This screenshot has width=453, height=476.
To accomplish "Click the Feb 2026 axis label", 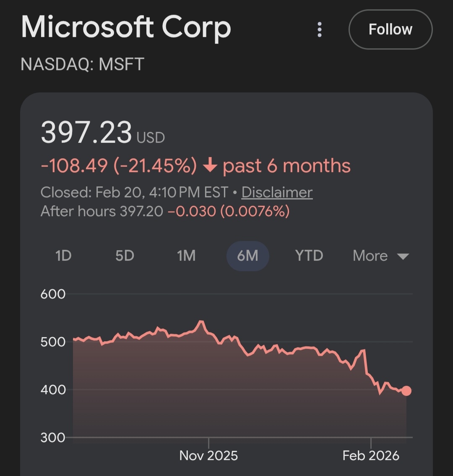I will (371, 455).
